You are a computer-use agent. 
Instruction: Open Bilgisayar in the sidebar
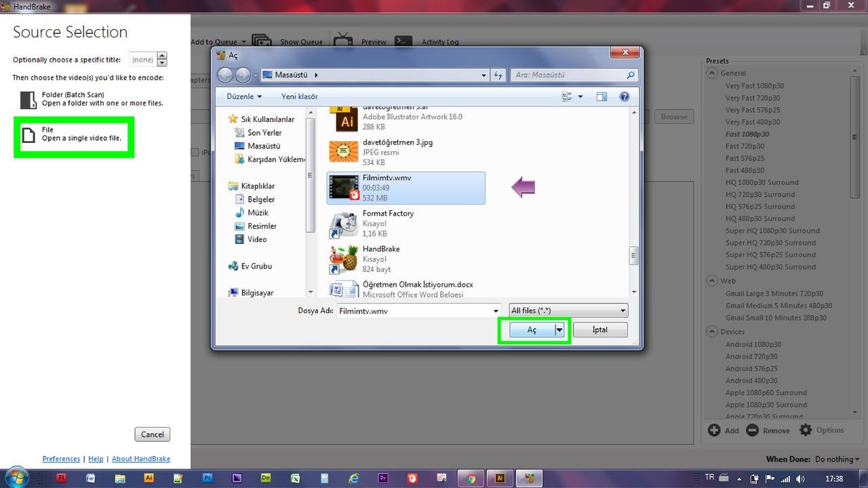click(250, 293)
